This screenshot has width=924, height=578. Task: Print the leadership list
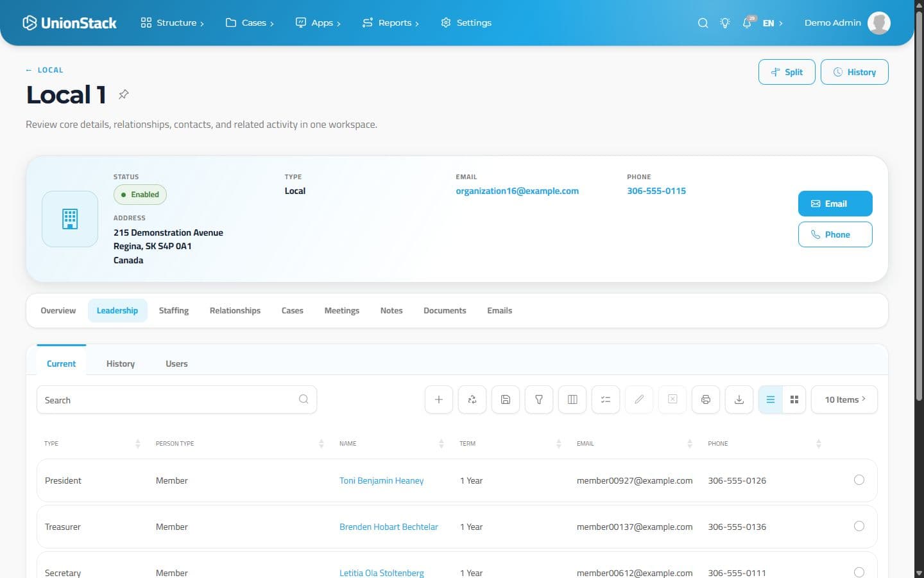pos(706,399)
